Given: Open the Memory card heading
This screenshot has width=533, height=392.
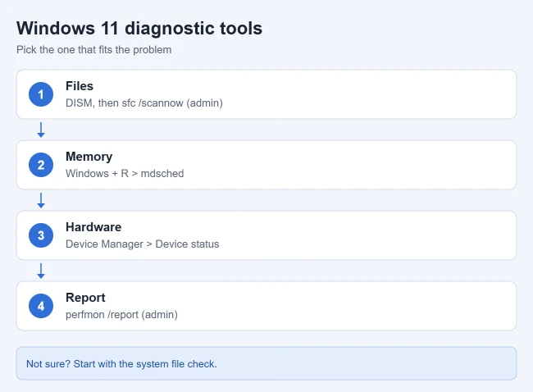Looking at the screenshot, I should click(89, 157).
